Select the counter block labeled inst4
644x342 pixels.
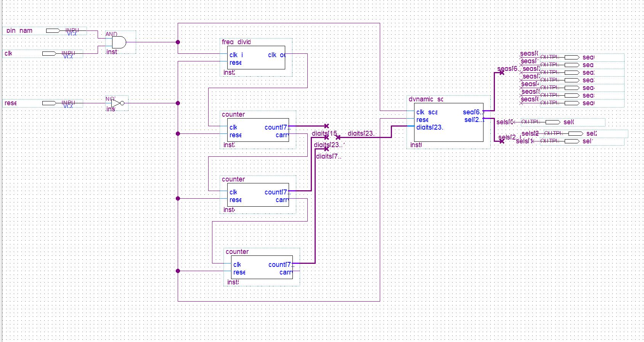(x=258, y=195)
